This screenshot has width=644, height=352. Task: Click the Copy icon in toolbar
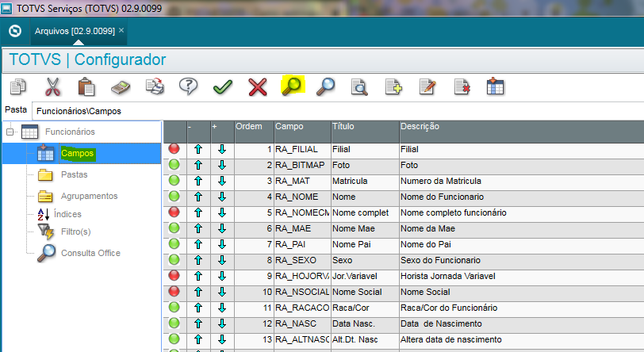[18, 86]
